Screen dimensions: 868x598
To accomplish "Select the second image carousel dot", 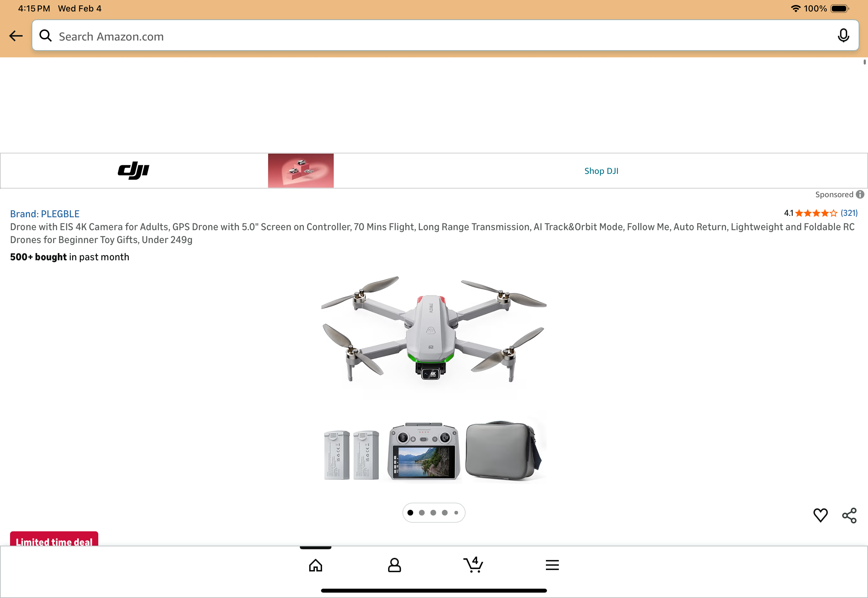I will point(422,513).
